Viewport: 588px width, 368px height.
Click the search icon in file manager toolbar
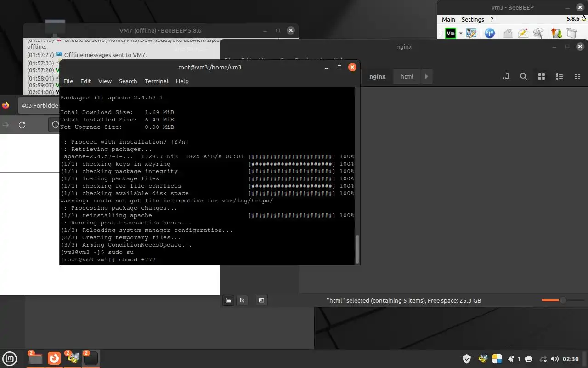click(524, 76)
